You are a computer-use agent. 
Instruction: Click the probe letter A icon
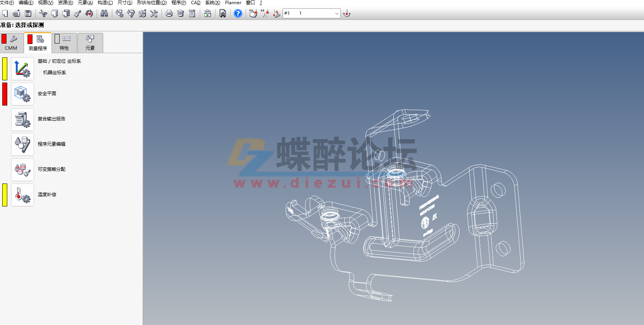[x=265, y=14]
